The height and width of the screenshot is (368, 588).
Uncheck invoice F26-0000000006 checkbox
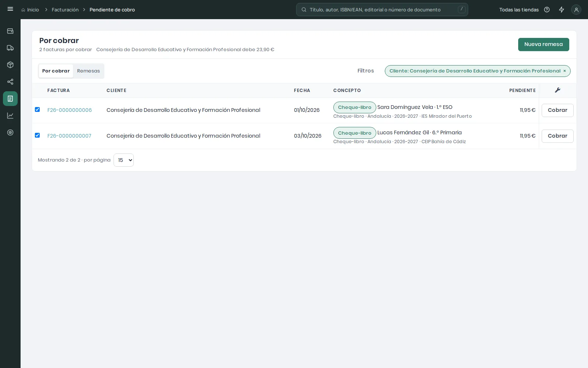click(37, 109)
